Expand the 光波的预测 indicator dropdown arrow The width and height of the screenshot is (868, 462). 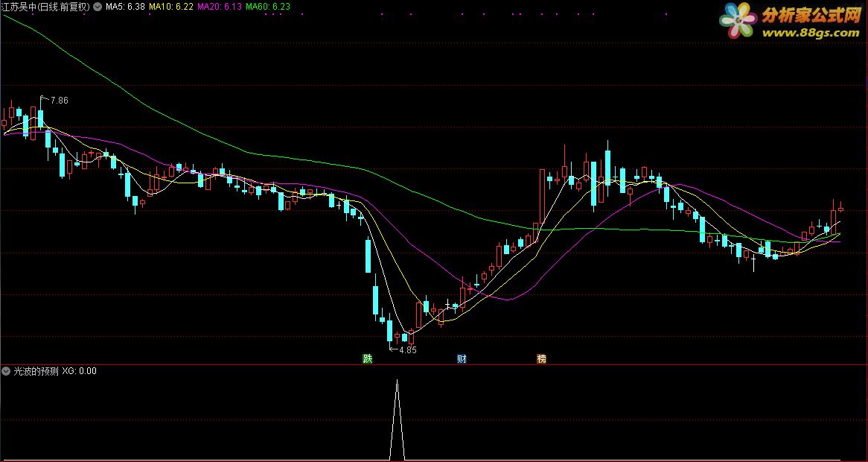coord(7,371)
